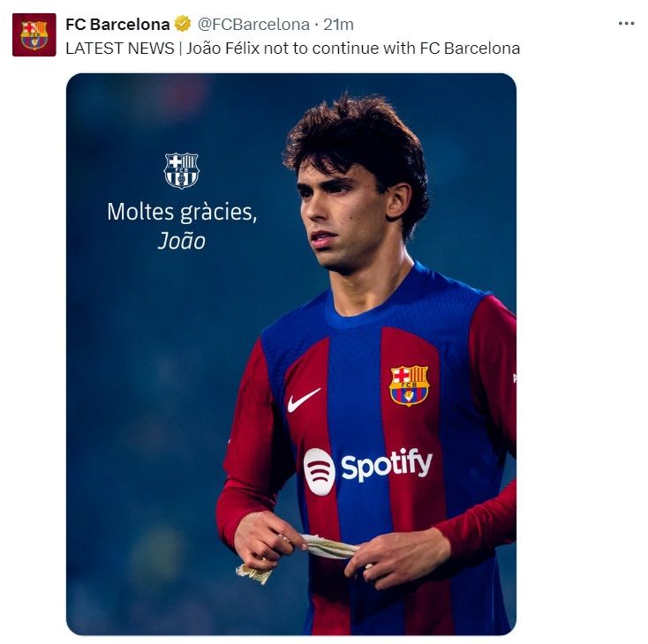The image size is (648, 644).
Task: Open the @FCBarcelona handle link
Action: pyautogui.click(x=254, y=24)
